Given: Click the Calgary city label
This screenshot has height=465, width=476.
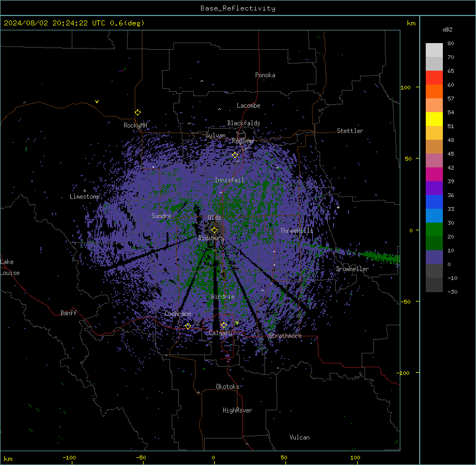Looking at the screenshot, I should coord(220,333).
